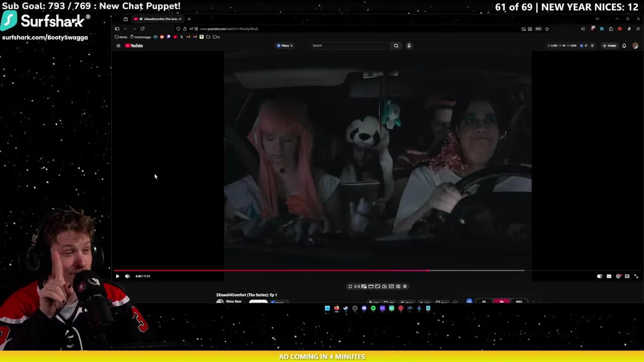Open a new browser tab with plus
The image size is (644, 362).
pos(189,19)
